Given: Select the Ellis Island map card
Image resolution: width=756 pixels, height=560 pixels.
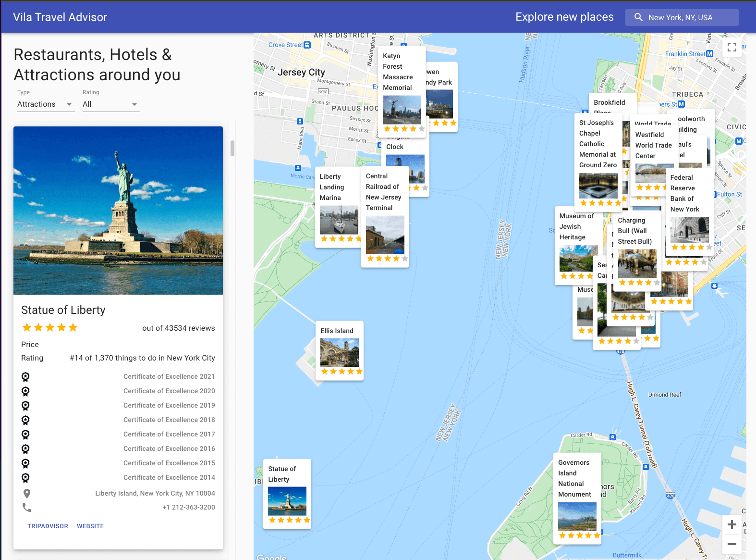Looking at the screenshot, I should pyautogui.click(x=340, y=351).
